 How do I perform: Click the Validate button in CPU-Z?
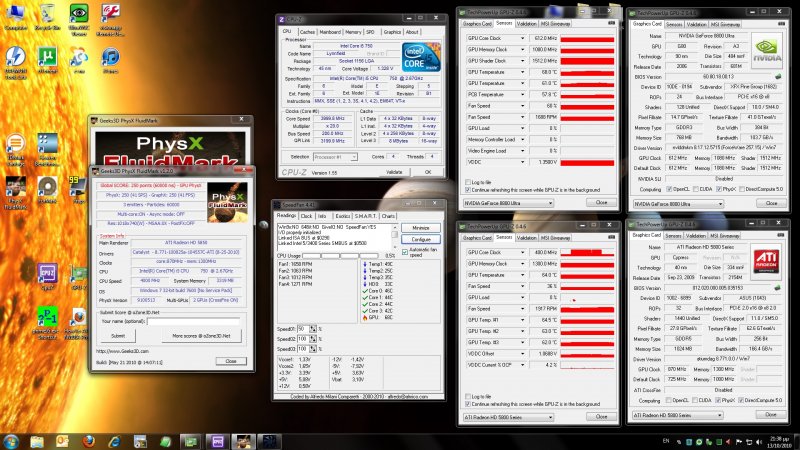[x=394, y=172]
